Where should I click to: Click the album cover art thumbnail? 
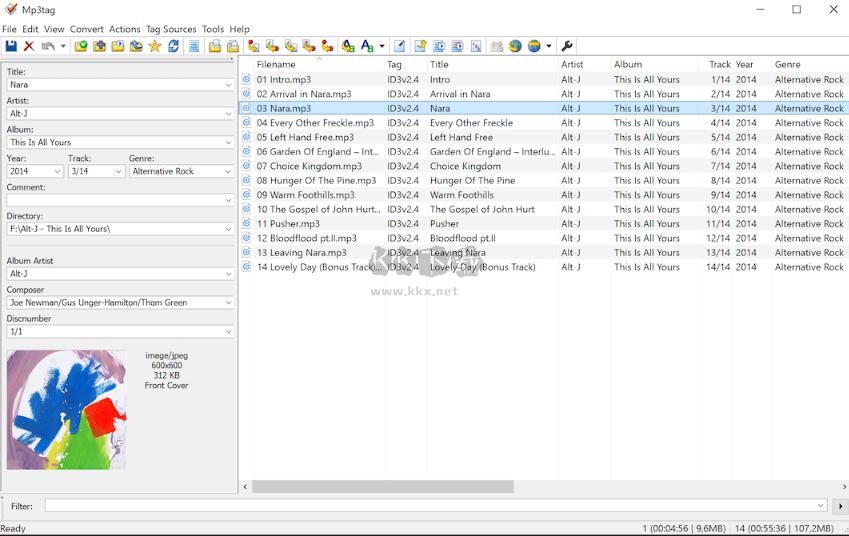tap(66, 409)
